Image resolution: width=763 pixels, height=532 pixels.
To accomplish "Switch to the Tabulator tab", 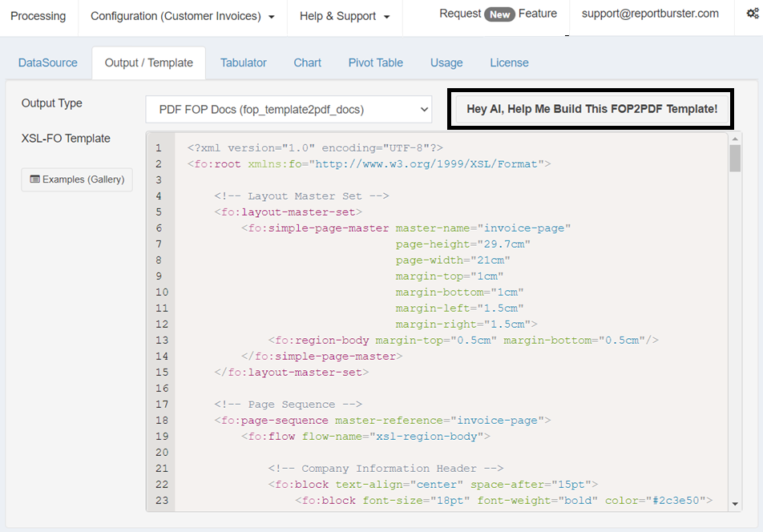I will click(243, 62).
